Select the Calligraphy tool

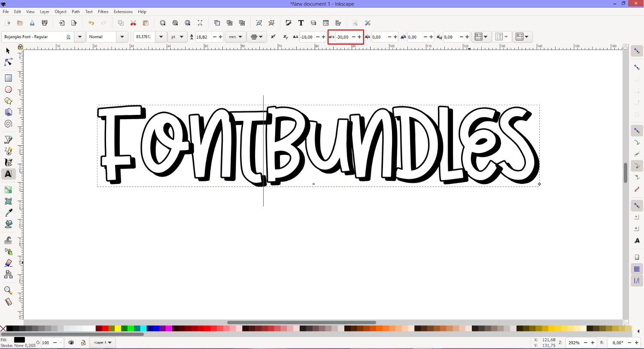coord(8,162)
